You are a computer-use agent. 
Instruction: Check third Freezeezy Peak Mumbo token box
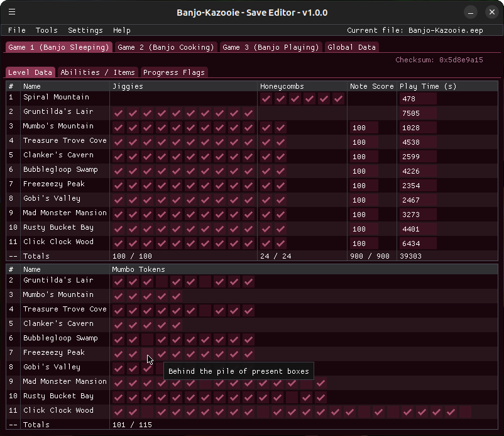(x=148, y=354)
